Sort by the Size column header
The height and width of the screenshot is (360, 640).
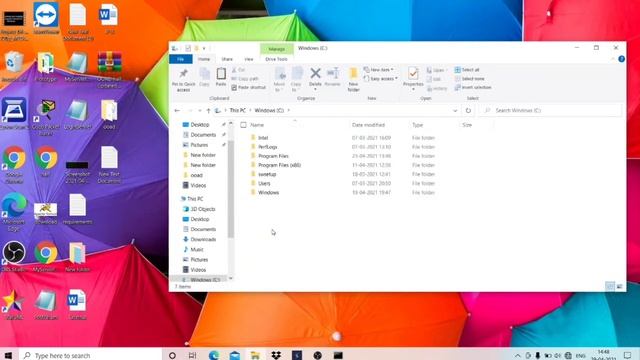(x=467, y=125)
